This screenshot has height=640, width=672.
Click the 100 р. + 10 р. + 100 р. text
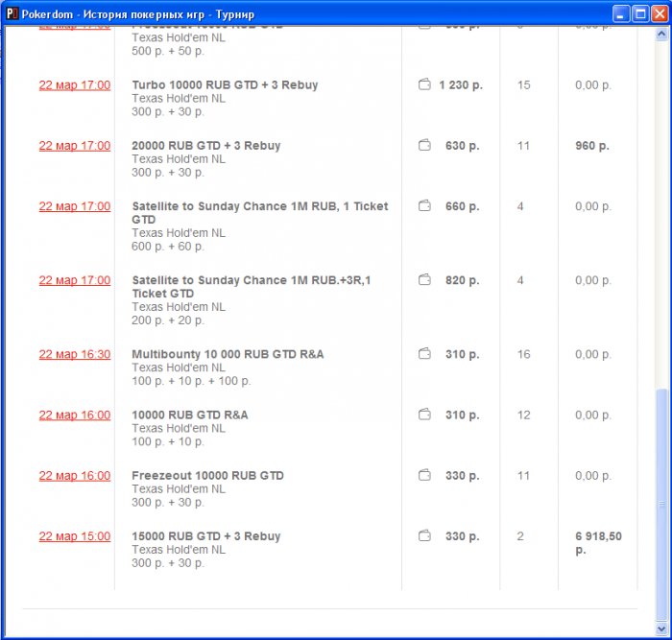(191, 381)
